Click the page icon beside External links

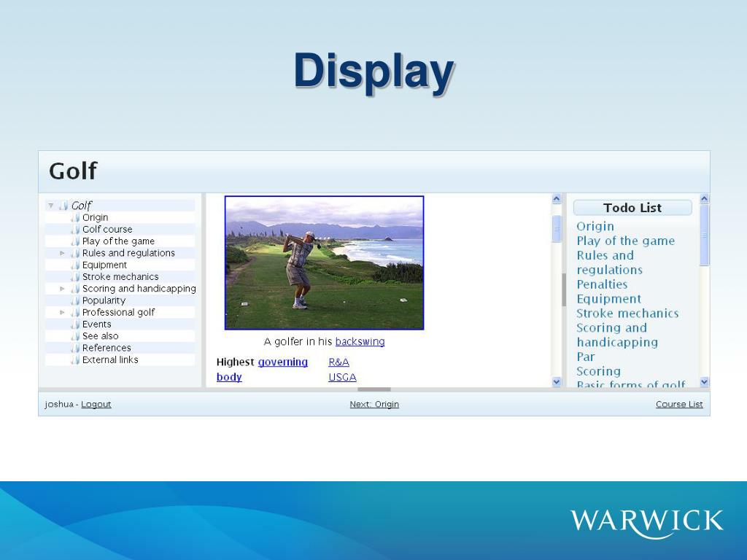(x=75, y=360)
